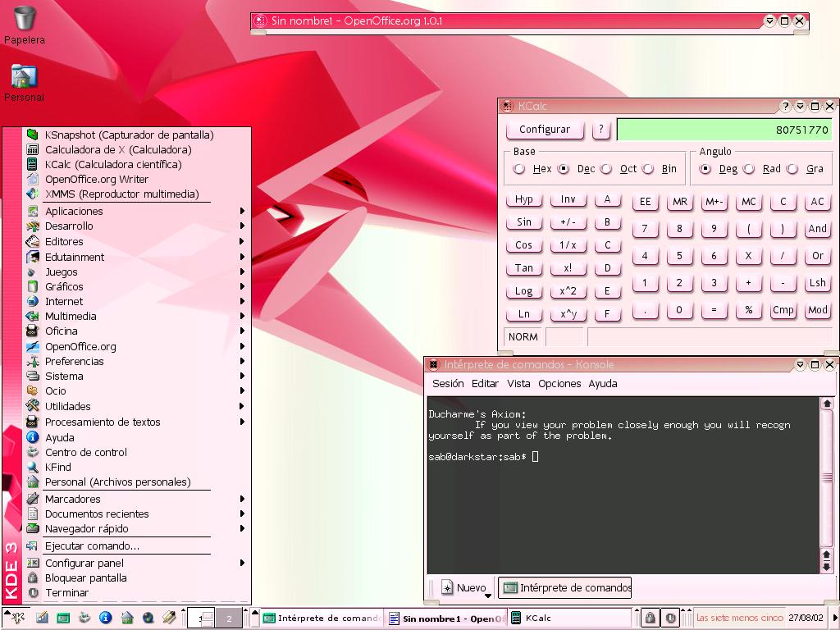This screenshot has height=630, width=840.
Task: Open the Ayuda menu in Konsole
Action: click(603, 384)
